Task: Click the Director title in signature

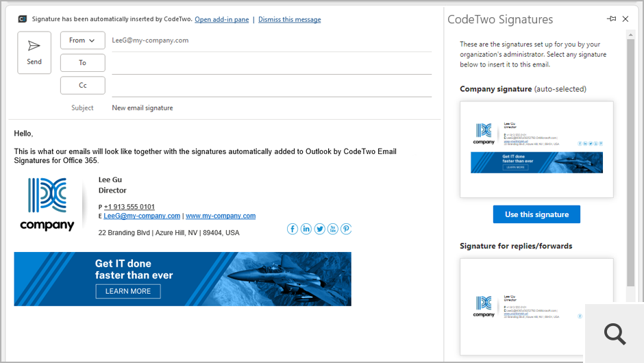Action: point(112,190)
